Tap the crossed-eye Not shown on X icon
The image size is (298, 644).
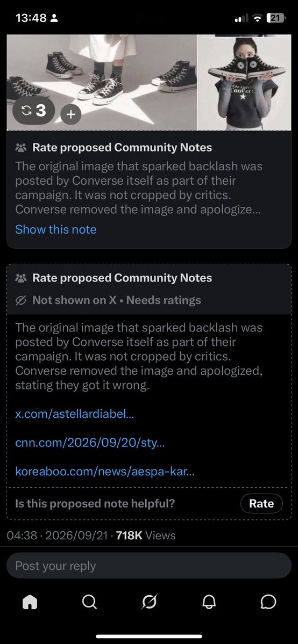(x=20, y=301)
